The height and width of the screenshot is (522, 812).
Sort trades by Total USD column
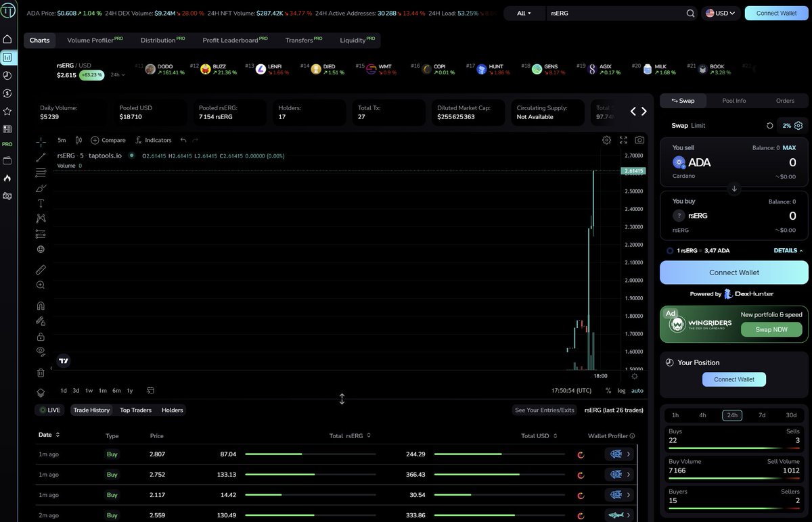tap(539, 436)
